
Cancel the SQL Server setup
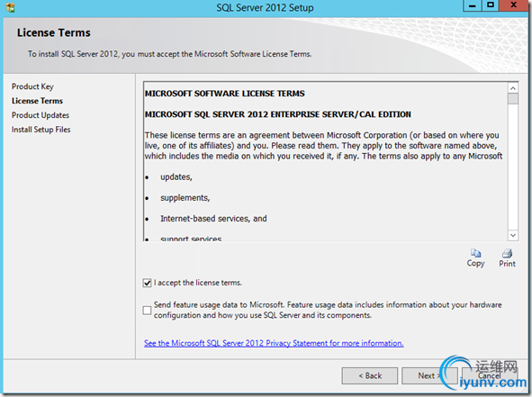click(490, 375)
